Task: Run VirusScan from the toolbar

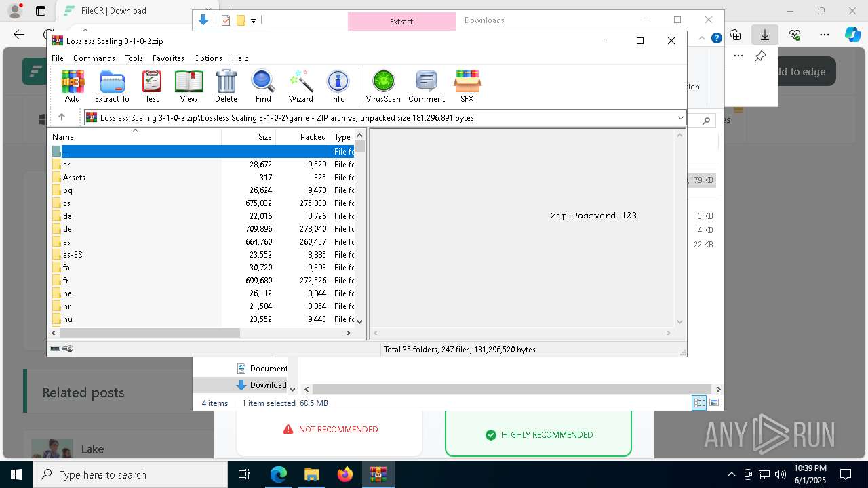Action: (x=383, y=86)
